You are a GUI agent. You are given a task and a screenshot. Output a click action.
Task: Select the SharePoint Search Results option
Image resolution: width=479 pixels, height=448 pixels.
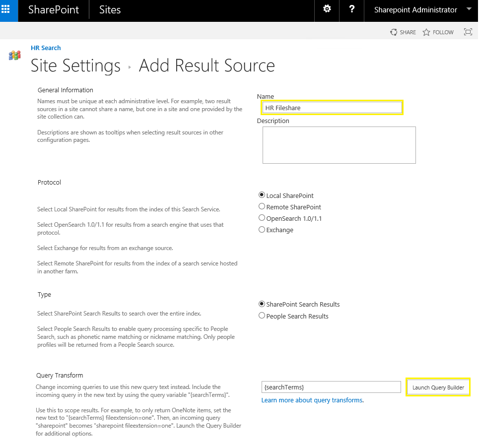[262, 304]
